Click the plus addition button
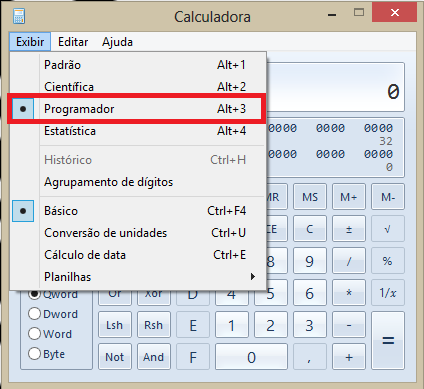 [x=349, y=357]
